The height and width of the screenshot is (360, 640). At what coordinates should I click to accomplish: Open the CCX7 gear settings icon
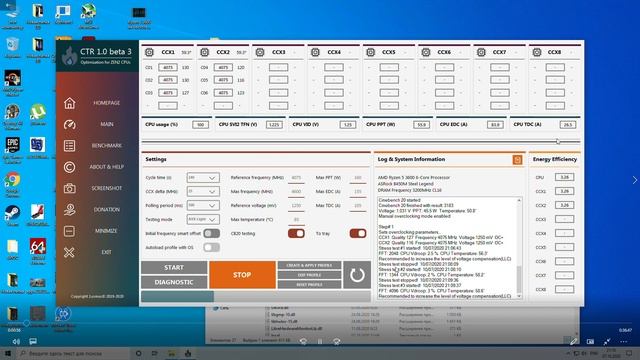(481, 52)
